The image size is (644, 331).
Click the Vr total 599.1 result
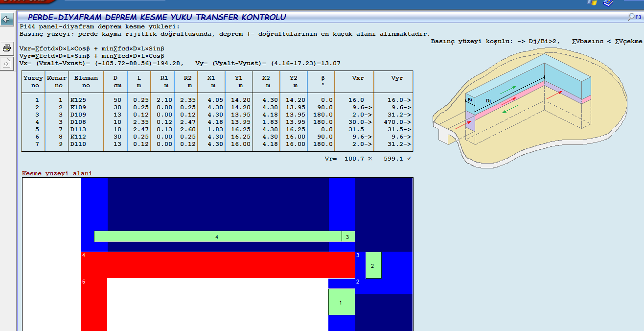pyautogui.click(x=393, y=159)
